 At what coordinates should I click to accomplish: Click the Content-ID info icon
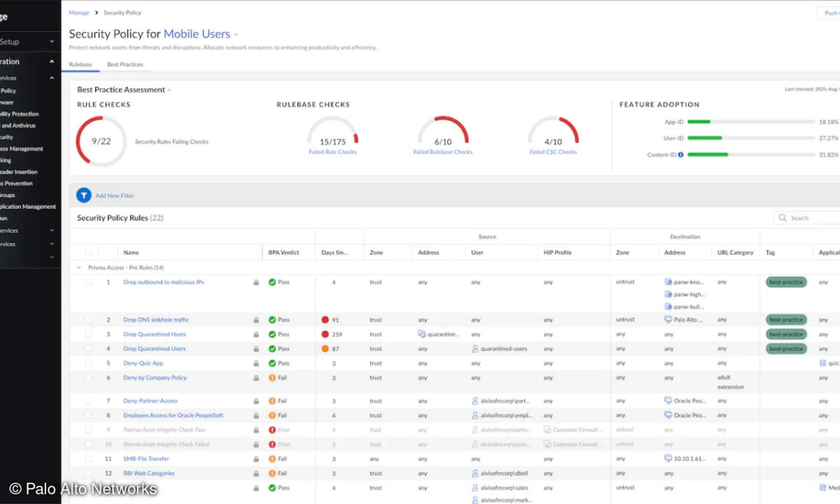point(680,155)
